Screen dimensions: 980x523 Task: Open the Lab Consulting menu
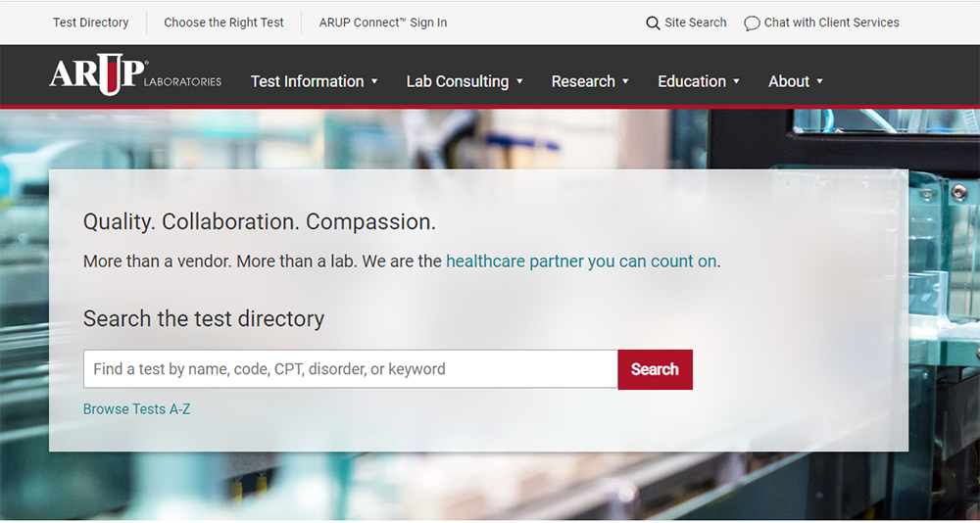(458, 81)
